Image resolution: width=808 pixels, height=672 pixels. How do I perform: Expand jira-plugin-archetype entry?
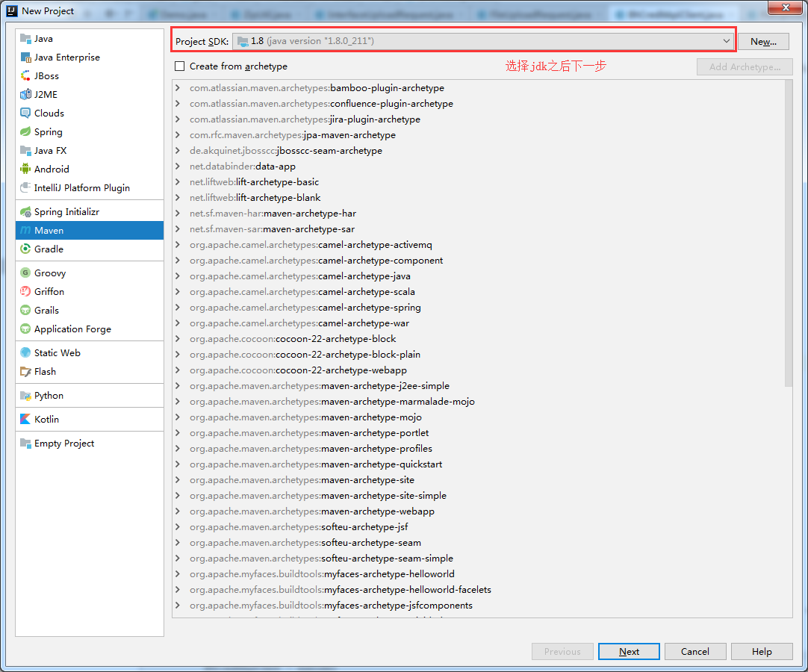[x=178, y=119]
